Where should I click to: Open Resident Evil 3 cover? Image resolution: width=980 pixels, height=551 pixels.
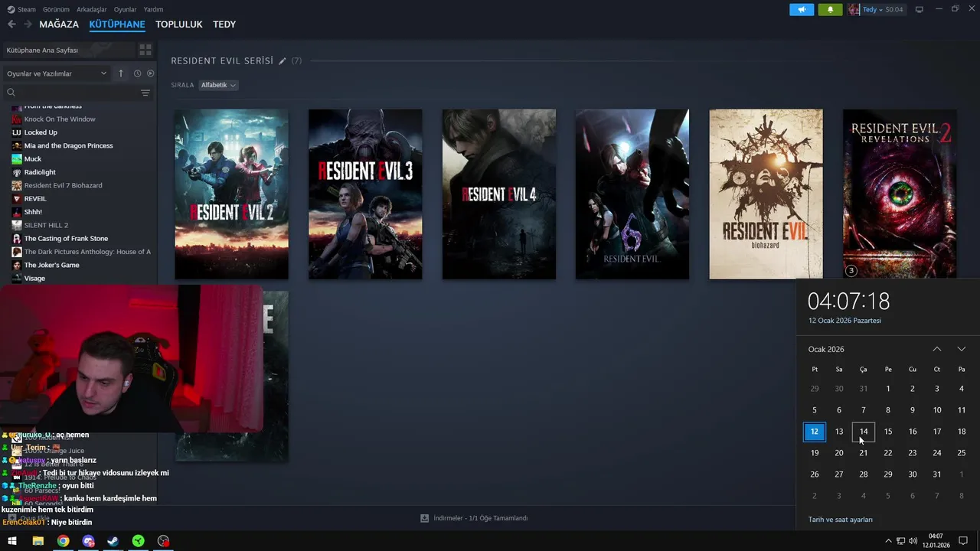[x=365, y=194]
